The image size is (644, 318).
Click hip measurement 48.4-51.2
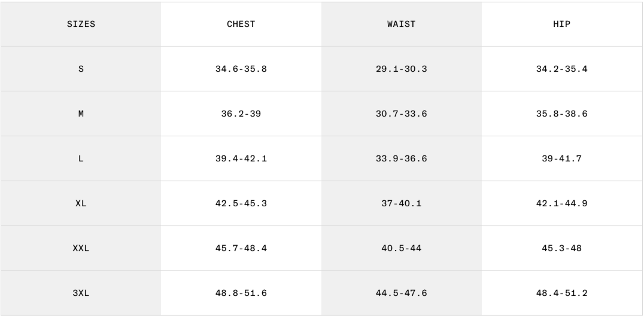561,293
